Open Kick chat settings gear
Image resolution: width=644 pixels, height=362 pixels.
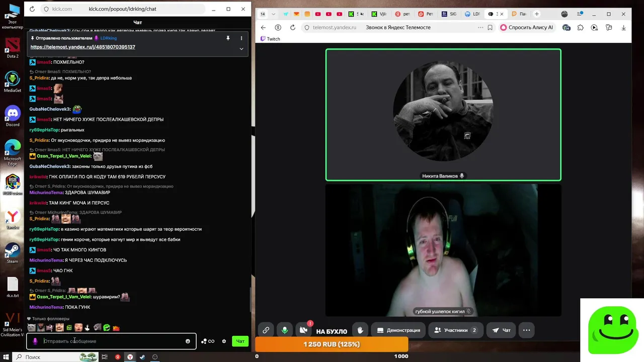pos(224,341)
